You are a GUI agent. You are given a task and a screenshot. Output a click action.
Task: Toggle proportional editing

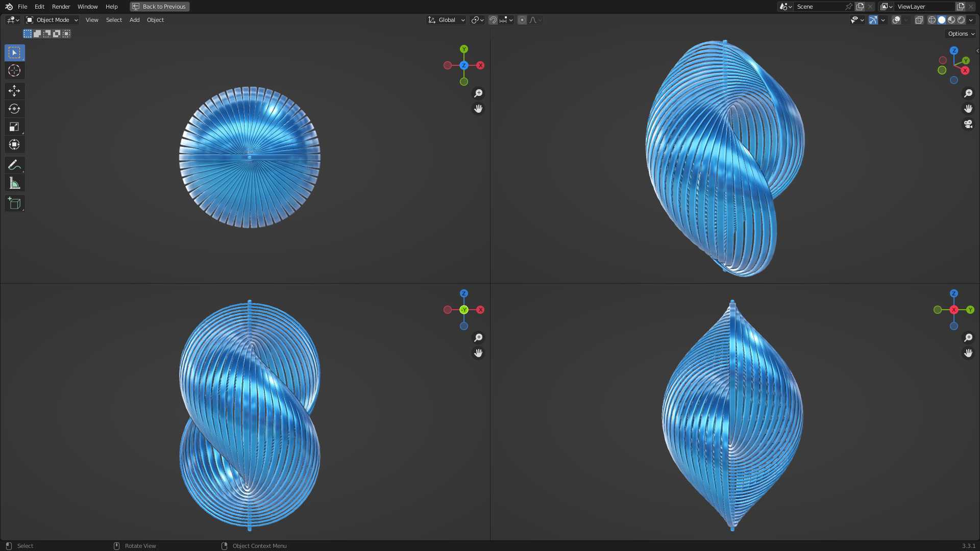click(x=522, y=20)
